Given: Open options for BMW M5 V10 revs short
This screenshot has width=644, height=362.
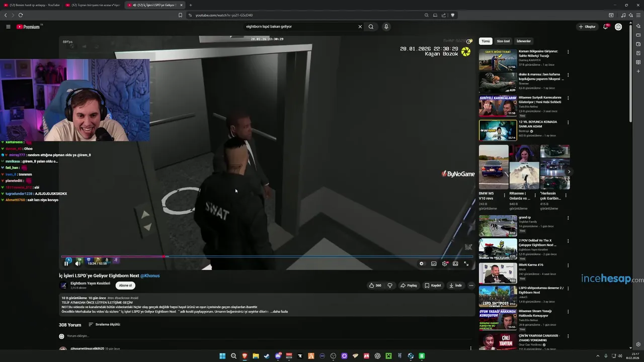Looking at the screenshot, I should pyautogui.click(x=505, y=195).
